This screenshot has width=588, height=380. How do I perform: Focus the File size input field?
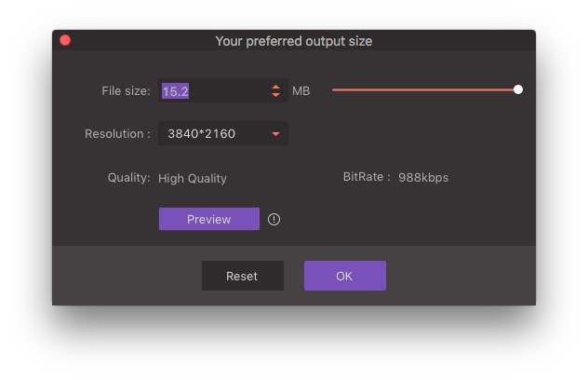click(x=212, y=91)
